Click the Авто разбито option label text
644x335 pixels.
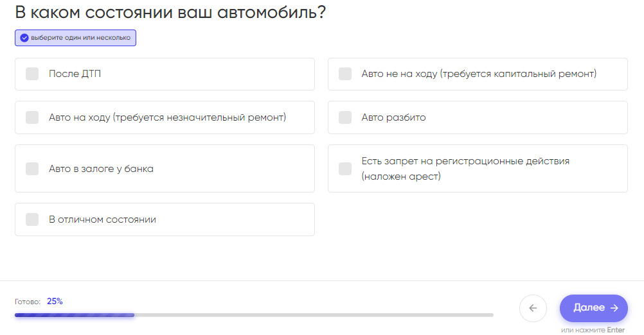tap(393, 117)
